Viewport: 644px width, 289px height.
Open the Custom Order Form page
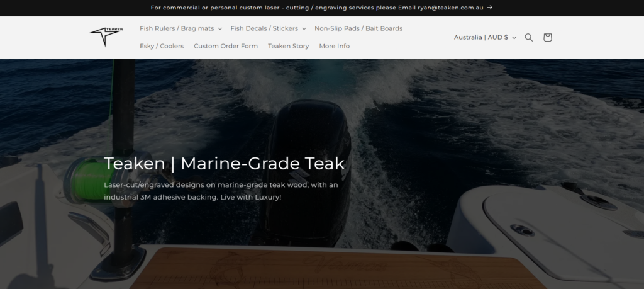(x=226, y=46)
